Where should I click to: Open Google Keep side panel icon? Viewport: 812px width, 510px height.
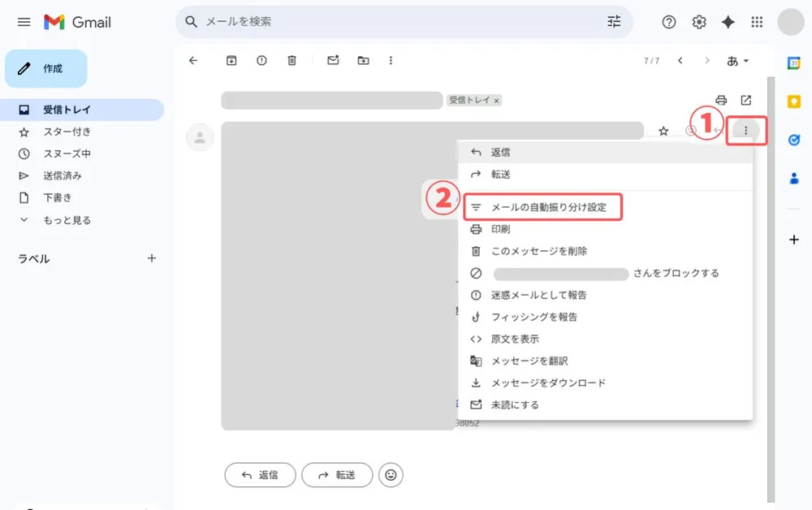click(x=793, y=102)
